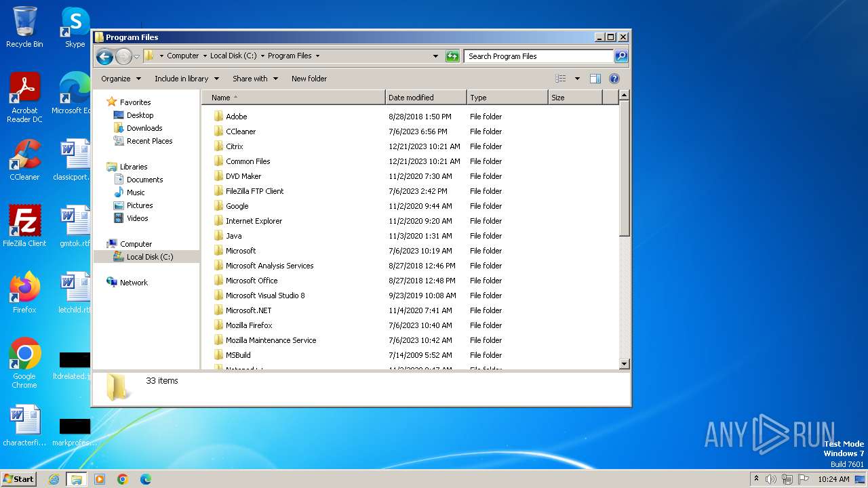Click the volume speaker tray icon
868x488 pixels.
pos(771,479)
